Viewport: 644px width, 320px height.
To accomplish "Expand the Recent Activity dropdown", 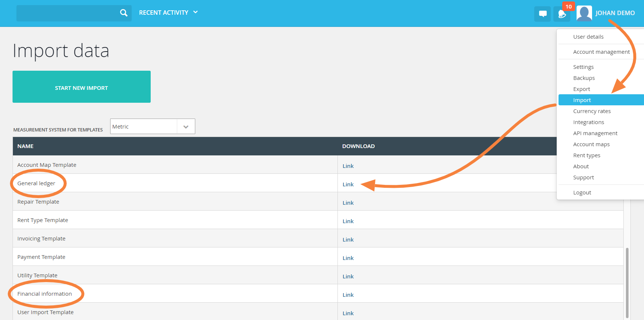I will (168, 13).
